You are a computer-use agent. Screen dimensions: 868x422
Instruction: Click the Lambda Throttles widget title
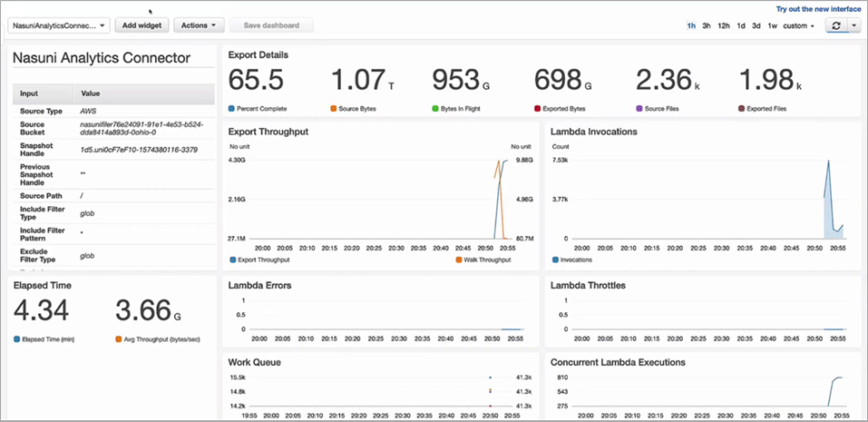click(x=589, y=286)
